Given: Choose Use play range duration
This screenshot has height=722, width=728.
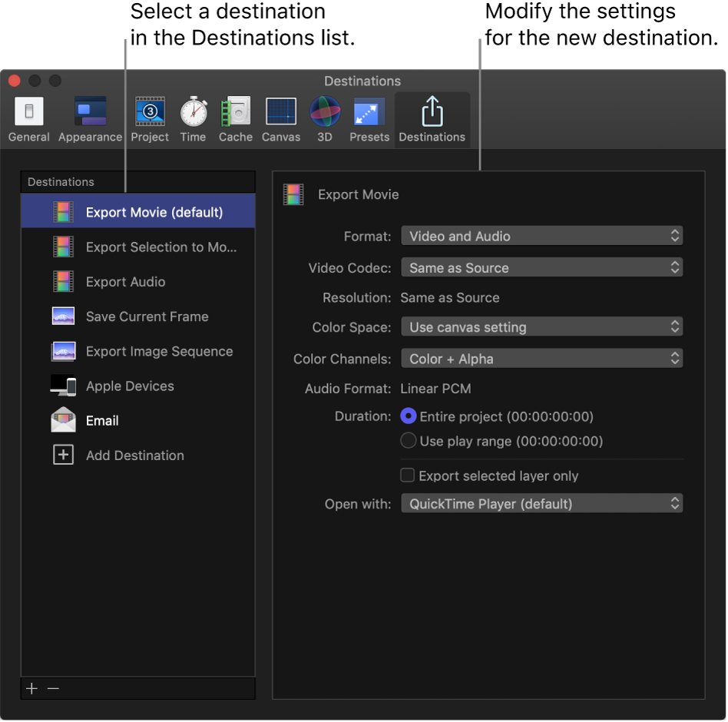Looking at the screenshot, I should click(x=408, y=440).
